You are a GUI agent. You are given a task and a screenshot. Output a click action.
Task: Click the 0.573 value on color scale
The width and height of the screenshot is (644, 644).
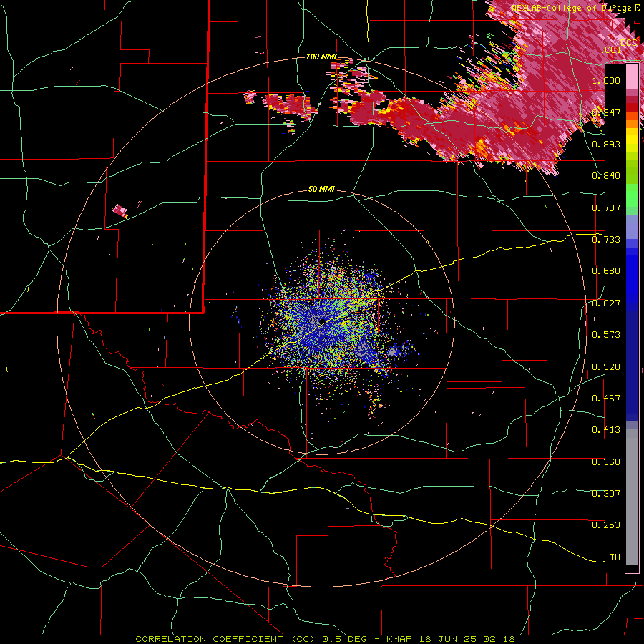(x=606, y=335)
